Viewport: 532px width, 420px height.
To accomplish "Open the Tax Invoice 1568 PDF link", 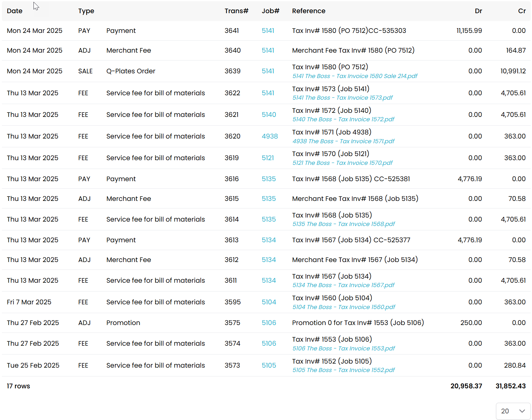I will click(343, 224).
